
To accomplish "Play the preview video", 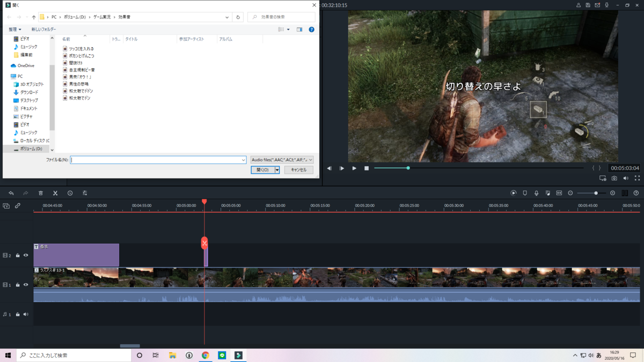I will [354, 168].
